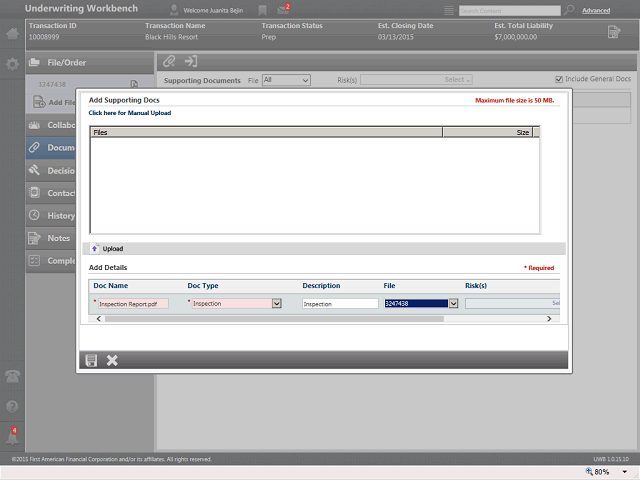The height and width of the screenshot is (480, 640).
Task: Open the File/Order menu section
Action: 90,63
